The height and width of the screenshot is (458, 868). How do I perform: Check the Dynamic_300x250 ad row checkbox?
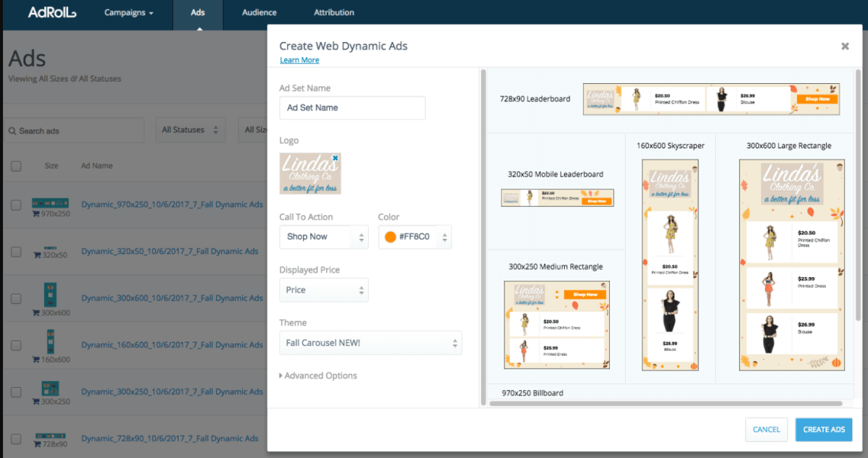16,391
